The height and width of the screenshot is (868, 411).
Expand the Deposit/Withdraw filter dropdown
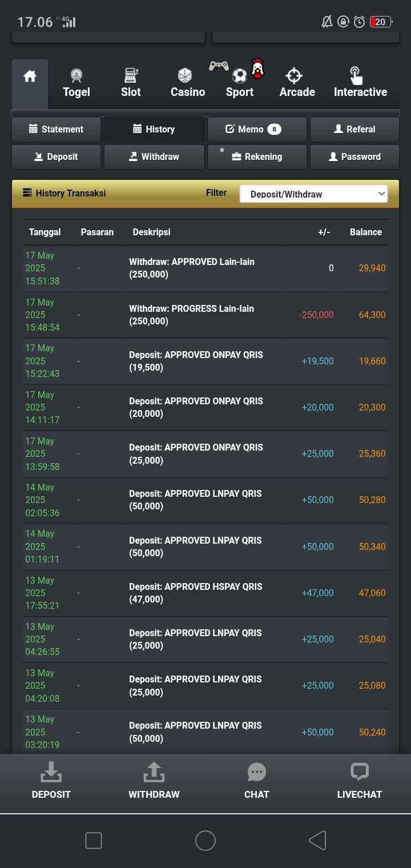tap(313, 194)
